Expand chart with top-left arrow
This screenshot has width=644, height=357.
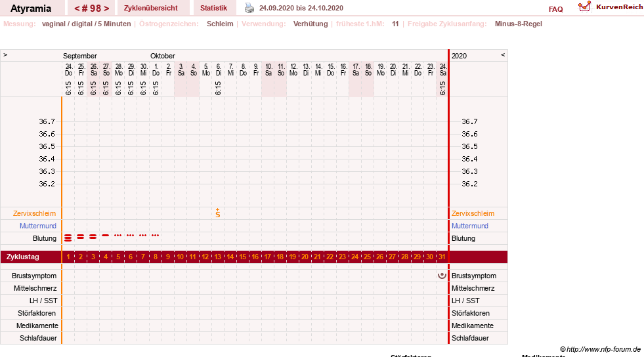[x=5, y=54]
